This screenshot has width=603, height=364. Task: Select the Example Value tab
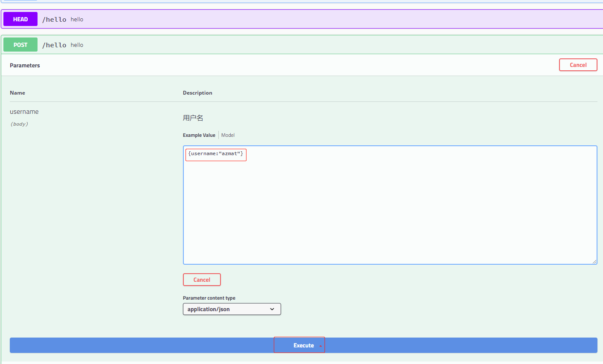(199, 135)
